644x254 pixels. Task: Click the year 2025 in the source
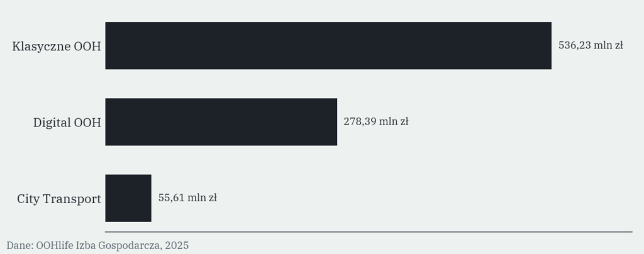(177, 245)
